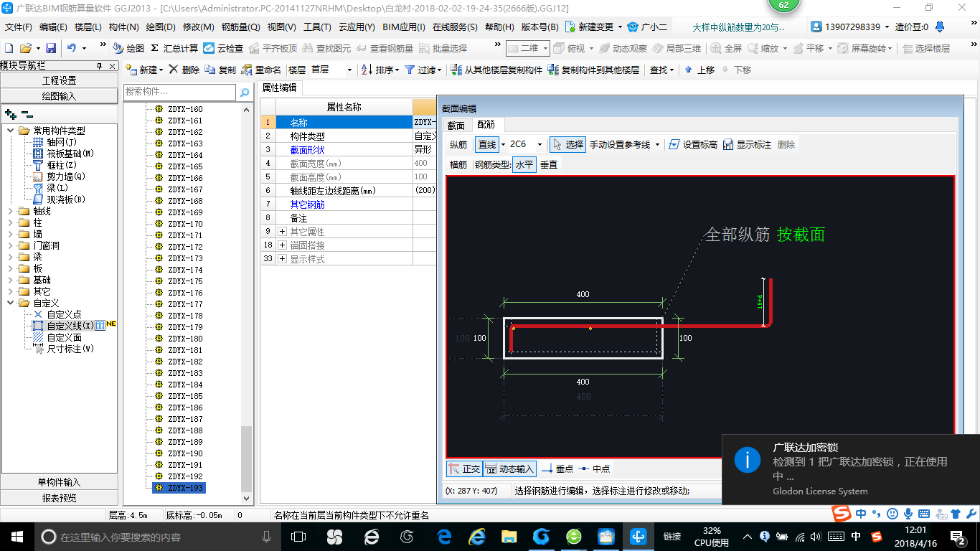Viewport: 980px width, 551px height.
Task: Click the Undo arrow icon
Action: (72, 48)
